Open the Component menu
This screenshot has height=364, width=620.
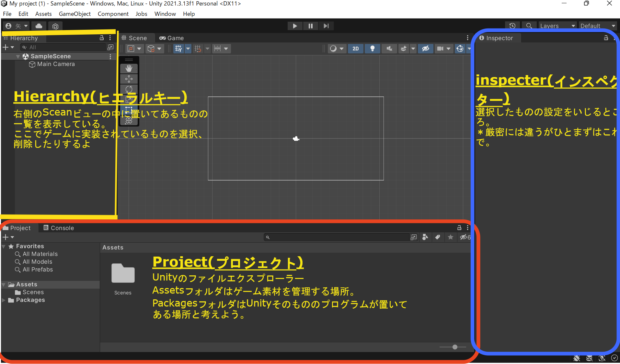(x=113, y=14)
